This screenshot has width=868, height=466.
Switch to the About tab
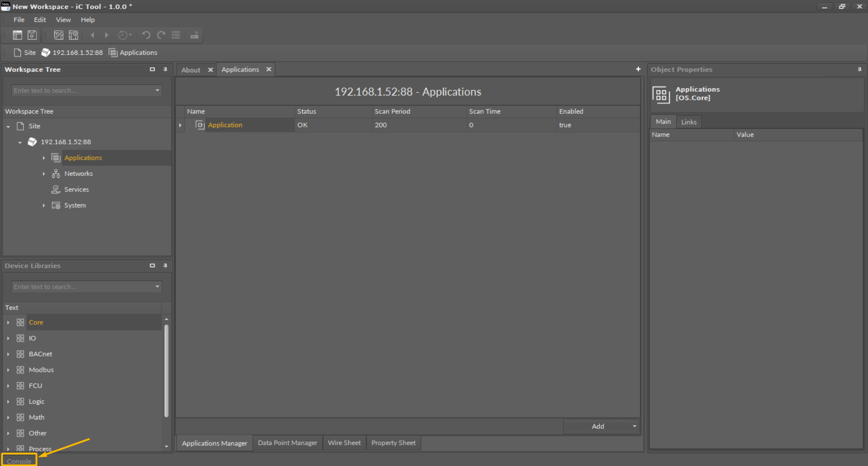coord(190,69)
